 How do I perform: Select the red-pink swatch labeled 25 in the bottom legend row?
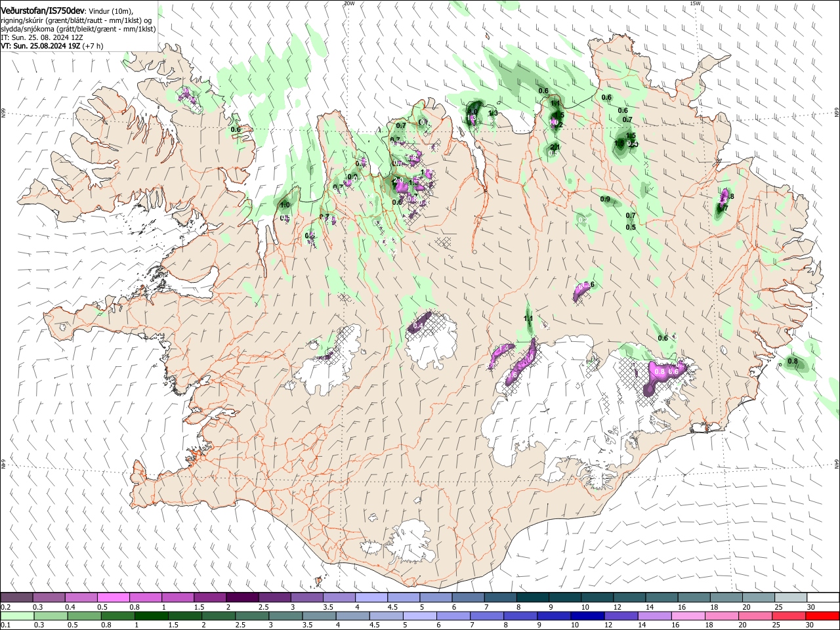pyautogui.click(x=789, y=616)
